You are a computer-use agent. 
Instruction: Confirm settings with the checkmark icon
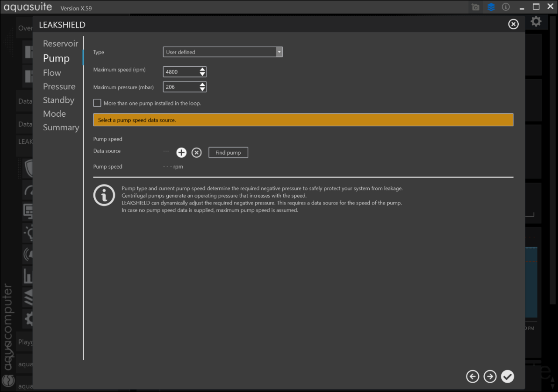(507, 376)
